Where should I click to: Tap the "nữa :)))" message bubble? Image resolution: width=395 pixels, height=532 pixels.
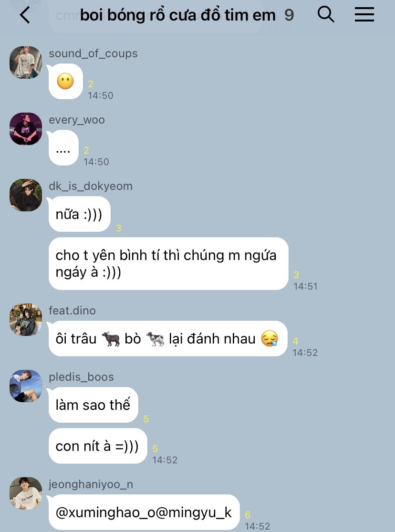79,214
